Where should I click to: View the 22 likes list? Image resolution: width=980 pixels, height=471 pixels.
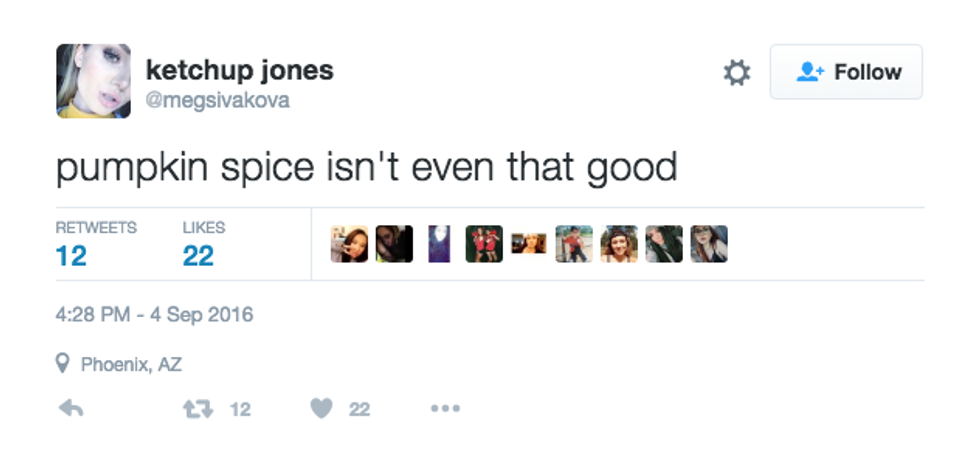(x=203, y=244)
